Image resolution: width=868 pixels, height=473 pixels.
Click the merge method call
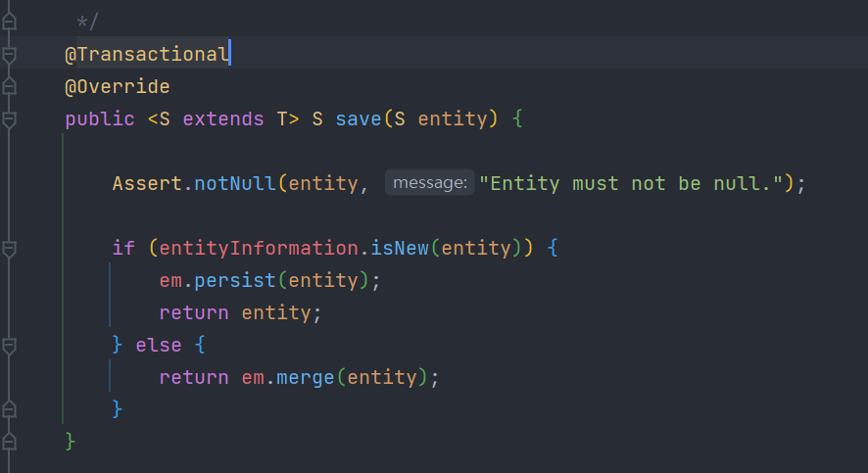[305, 378]
